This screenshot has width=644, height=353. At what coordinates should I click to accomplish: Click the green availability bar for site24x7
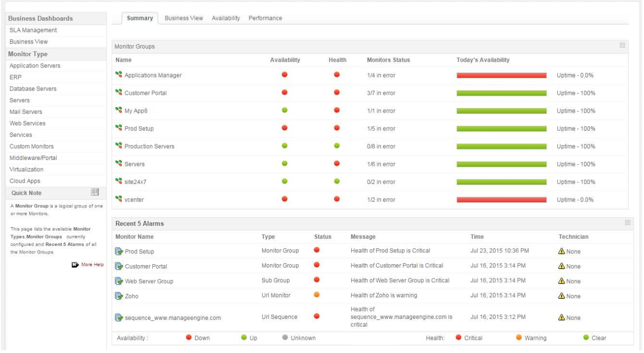pos(501,182)
